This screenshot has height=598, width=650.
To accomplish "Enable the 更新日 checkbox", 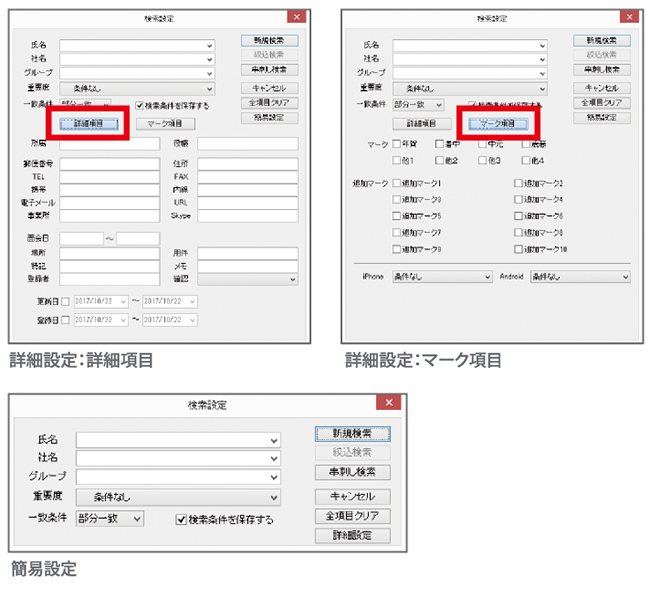I will pos(65,302).
